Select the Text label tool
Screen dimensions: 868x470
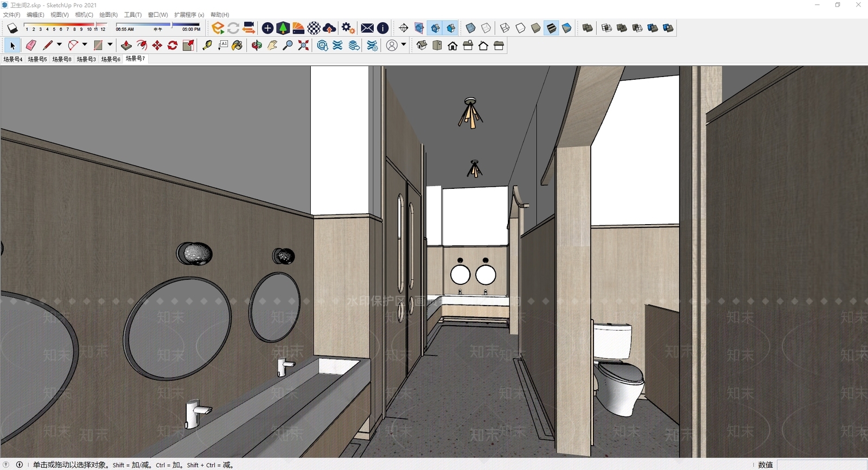[223, 46]
